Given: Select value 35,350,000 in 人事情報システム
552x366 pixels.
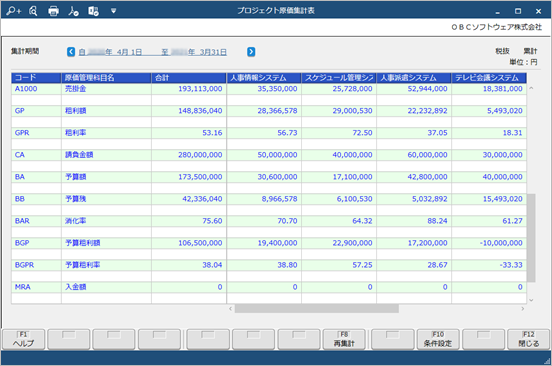Looking at the screenshot, I should click(x=264, y=89).
